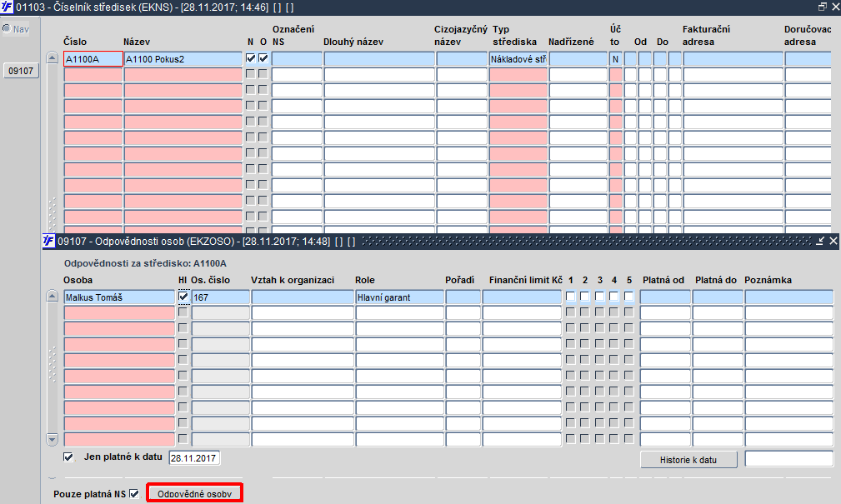Screen dimensions: 841x504
Task: Click the Odpovědnosti osob window title icon
Action: point(49,242)
